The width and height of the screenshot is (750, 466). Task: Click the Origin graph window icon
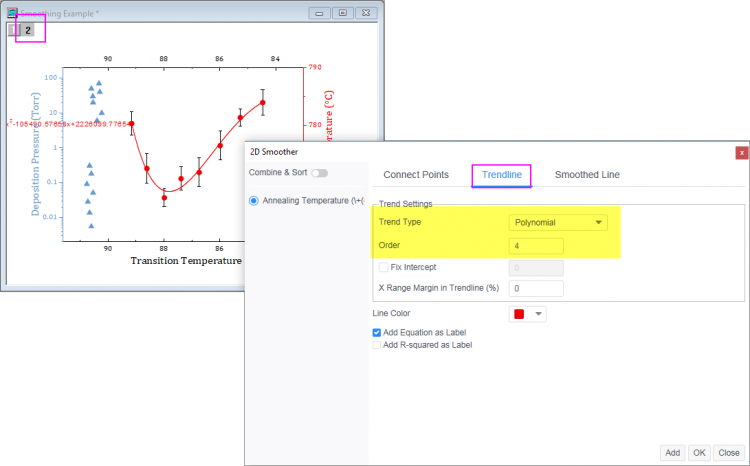[x=12, y=13]
